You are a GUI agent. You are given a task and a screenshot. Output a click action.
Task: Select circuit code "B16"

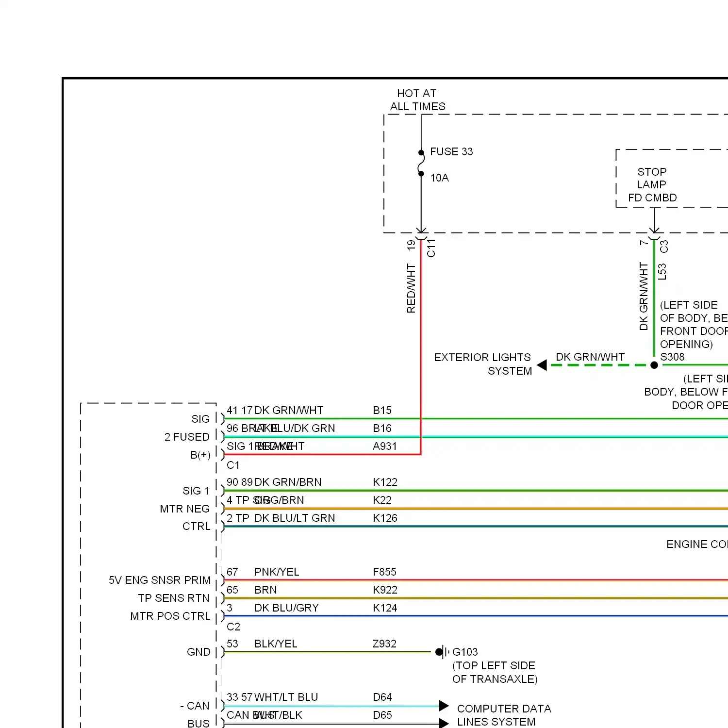(x=382, y=428)
